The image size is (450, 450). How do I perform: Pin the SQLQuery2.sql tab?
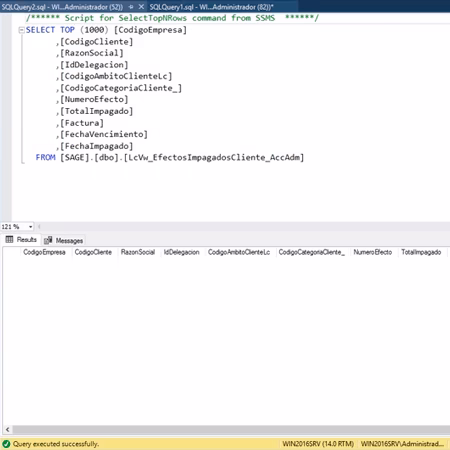131,7
